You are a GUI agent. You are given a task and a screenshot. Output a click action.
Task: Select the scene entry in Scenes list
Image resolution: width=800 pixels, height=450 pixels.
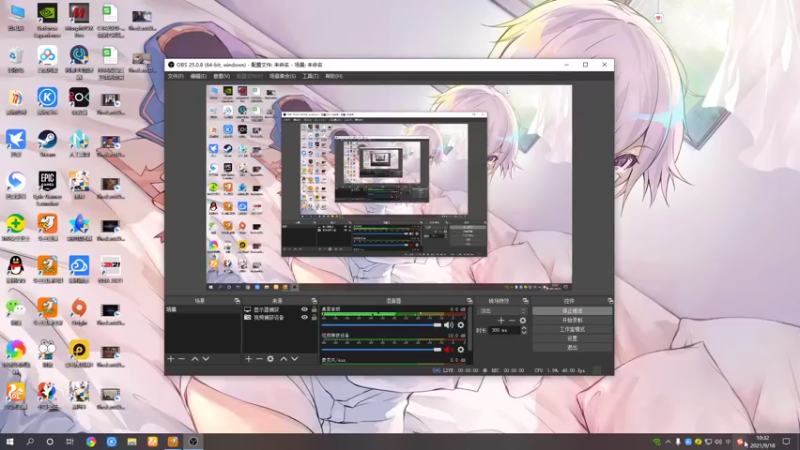click(x=203, y=310)
